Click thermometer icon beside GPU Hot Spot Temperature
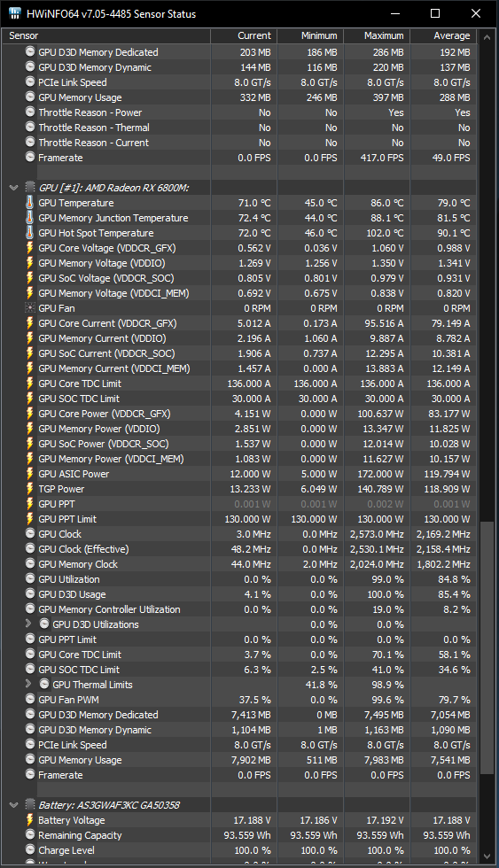This screenshot has width=499, height=868. [x=30, y=232]
